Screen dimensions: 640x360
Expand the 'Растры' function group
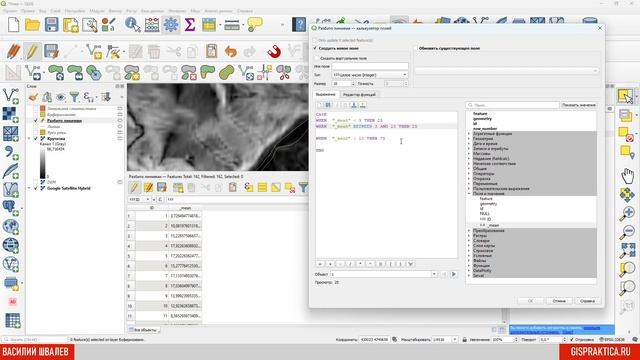469,236
